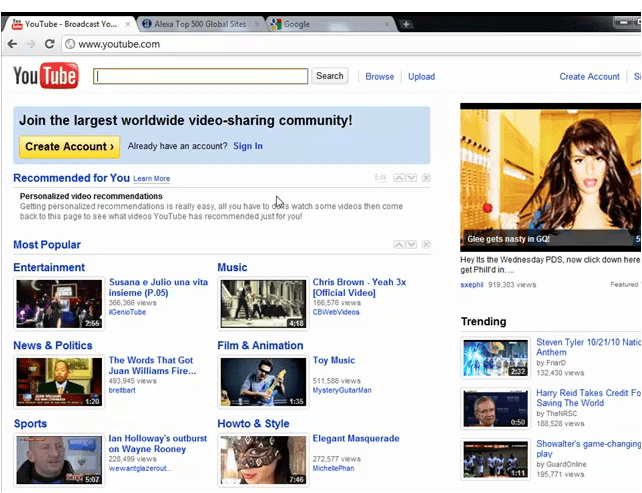
Task: Open the Music category heading
Action: (232, 267)
